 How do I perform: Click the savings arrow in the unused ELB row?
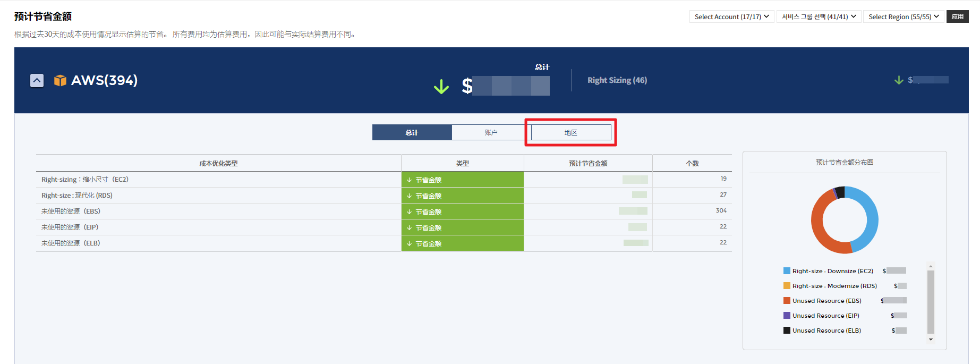(x=410, y=243)
